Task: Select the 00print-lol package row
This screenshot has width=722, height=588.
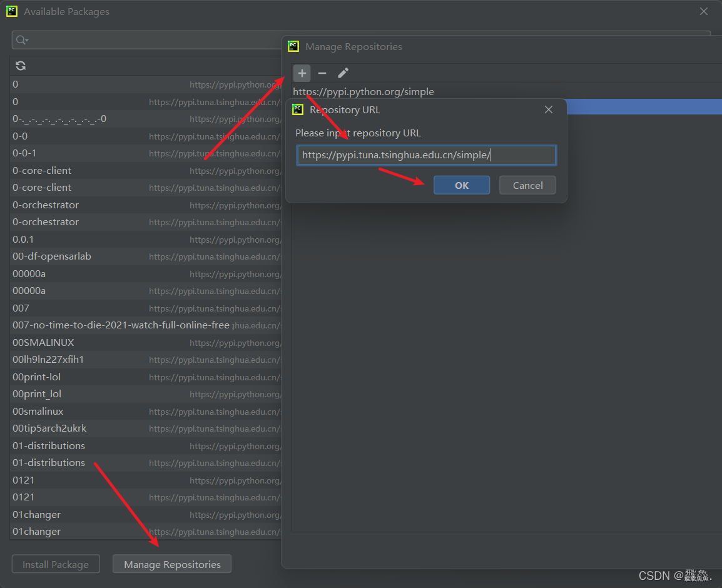Action: pos(146,377)
